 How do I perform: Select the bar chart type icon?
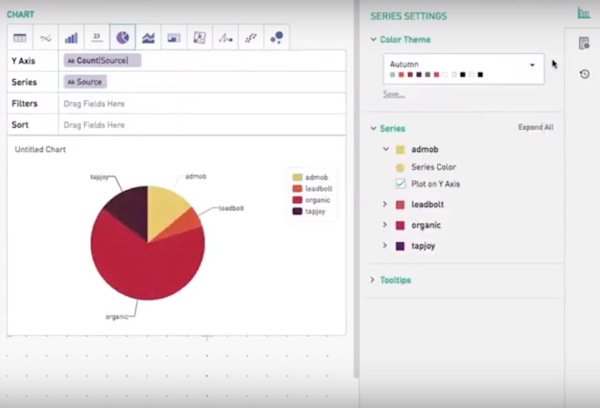coord(71,38)
